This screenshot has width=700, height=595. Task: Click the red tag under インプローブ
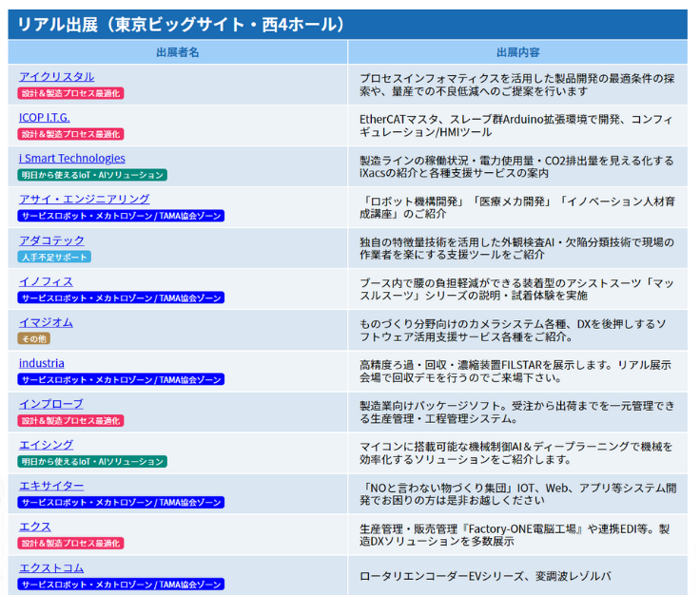point(70,421)
